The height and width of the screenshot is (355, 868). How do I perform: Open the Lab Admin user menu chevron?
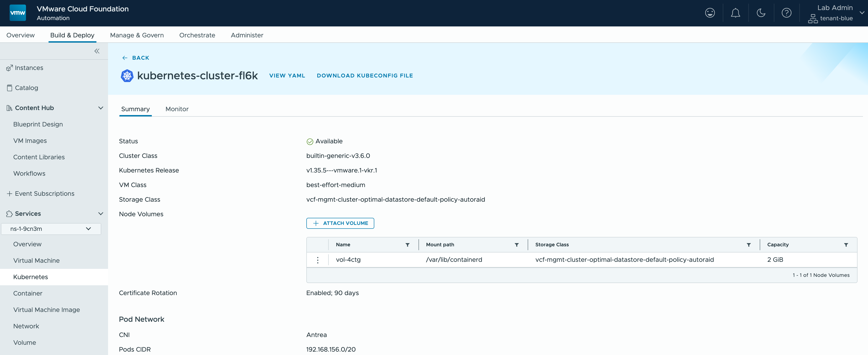point(862,13)
